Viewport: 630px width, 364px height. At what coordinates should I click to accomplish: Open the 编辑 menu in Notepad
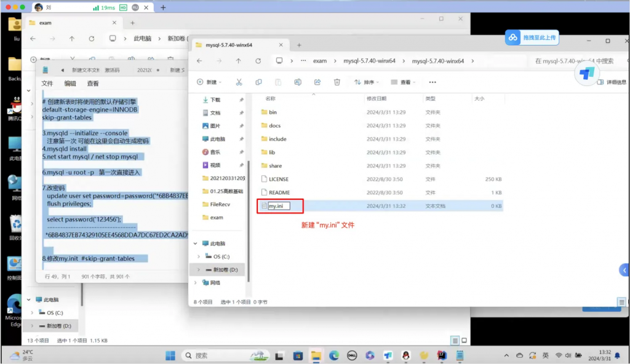click(70, 84)
